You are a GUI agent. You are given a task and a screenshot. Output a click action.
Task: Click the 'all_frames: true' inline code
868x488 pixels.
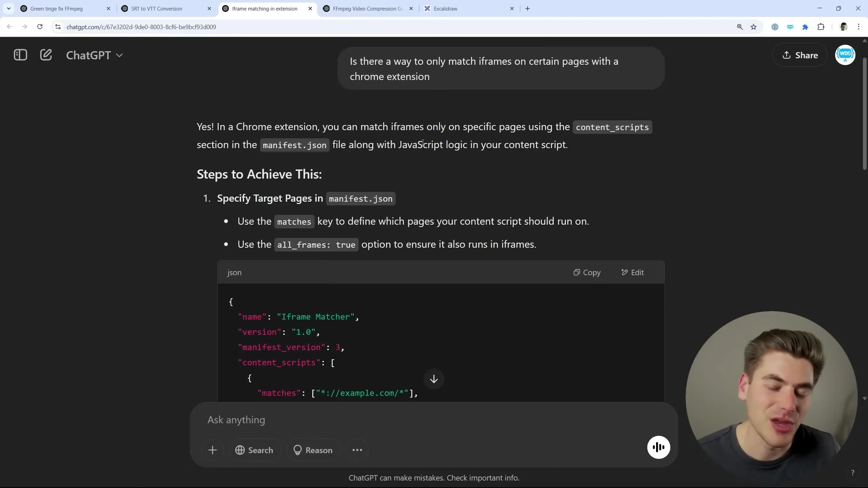(x=316, y=245)
